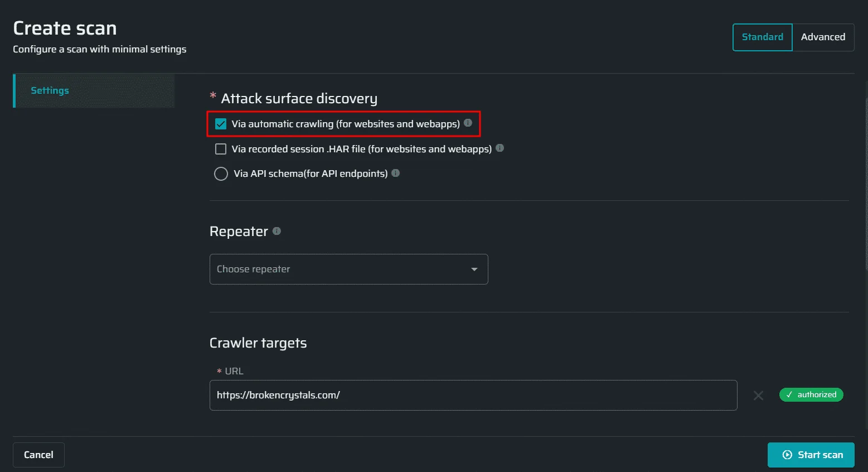Switch to the Advanced tab
Viewport: 868px width, 472px height.
pyautogui.click(x=823, y=37)
